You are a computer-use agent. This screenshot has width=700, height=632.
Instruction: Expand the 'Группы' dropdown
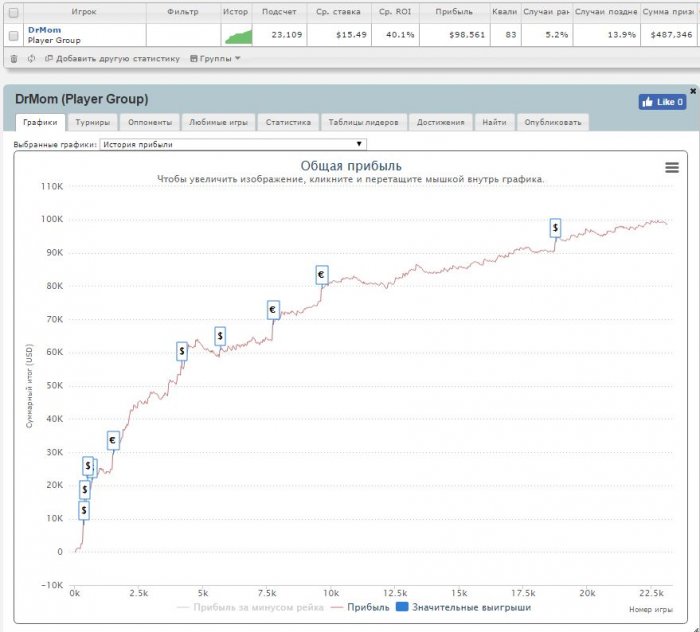coord(215,59)
